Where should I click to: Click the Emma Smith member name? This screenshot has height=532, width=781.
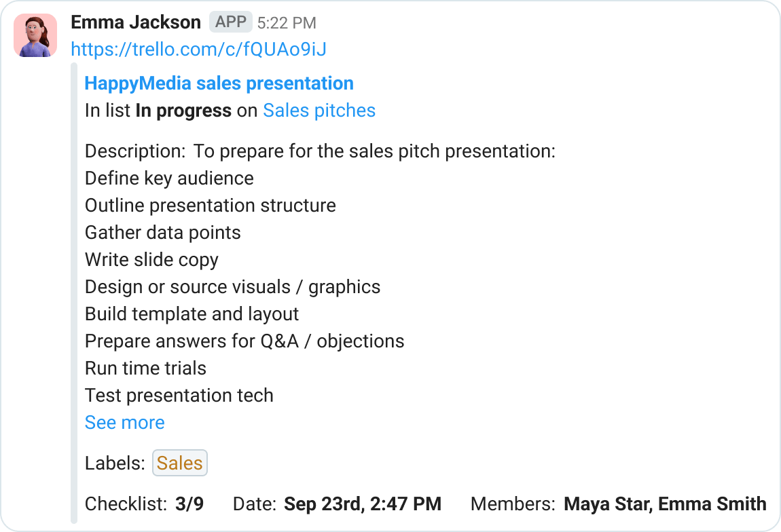tap(712, 503)
